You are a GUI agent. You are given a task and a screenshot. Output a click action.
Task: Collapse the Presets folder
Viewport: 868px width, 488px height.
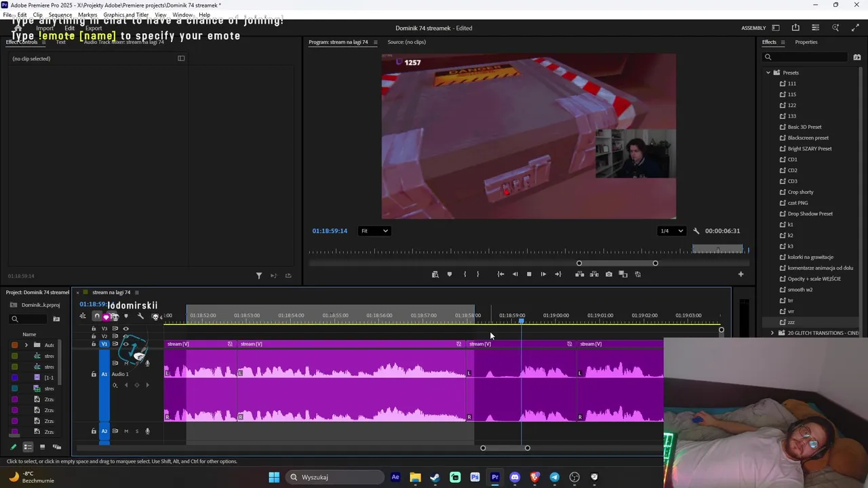(768, 73)
